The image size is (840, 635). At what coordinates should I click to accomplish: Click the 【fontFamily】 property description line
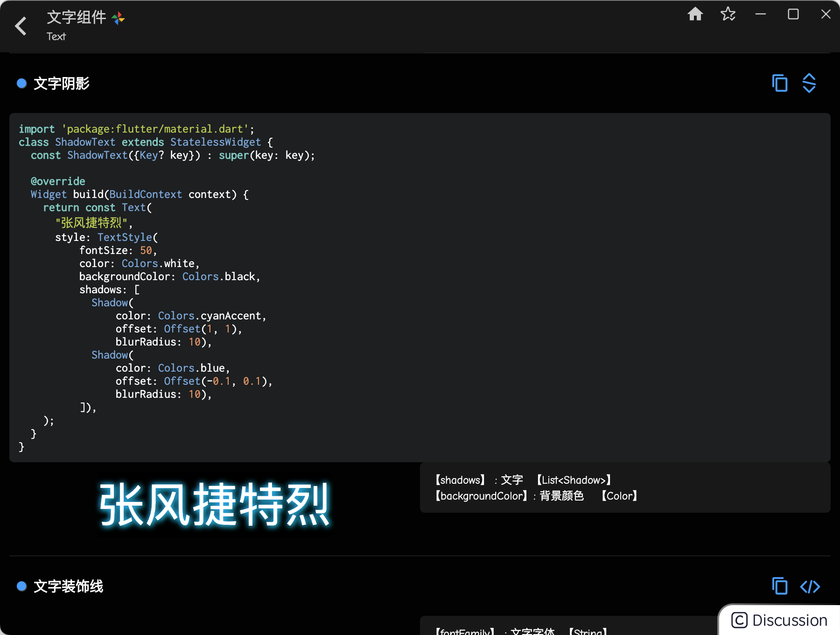pos(521,631)
